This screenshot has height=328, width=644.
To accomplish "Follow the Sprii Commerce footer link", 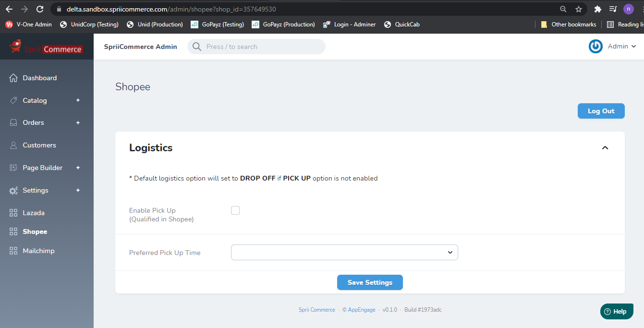I will tap(317, 310).
